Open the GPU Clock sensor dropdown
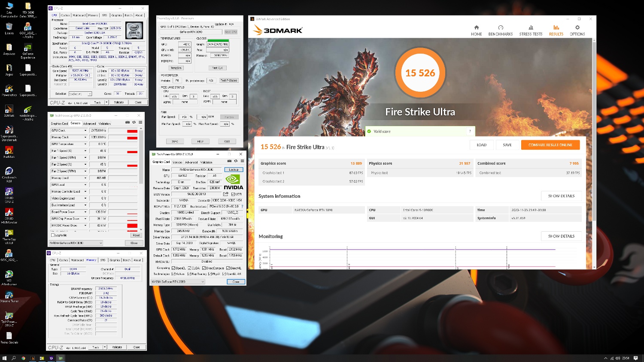Viewport: 644px width, 362px height. pos(85,130)
